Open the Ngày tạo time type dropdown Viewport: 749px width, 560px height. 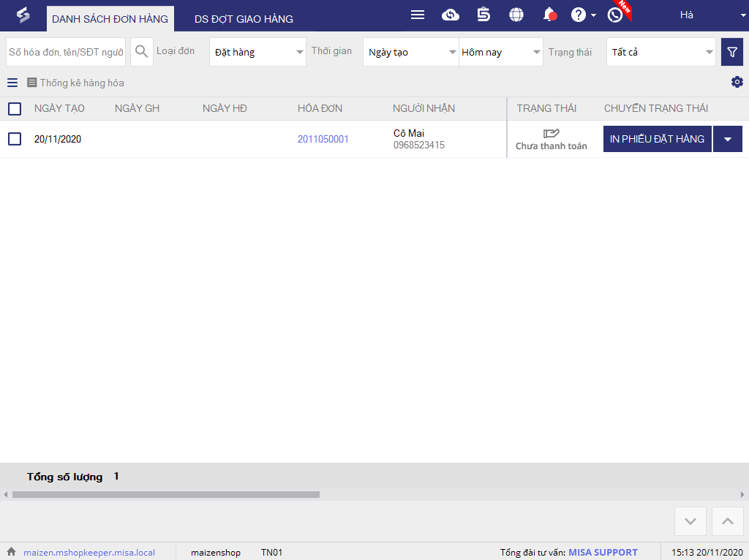click(x=411, y=52)
